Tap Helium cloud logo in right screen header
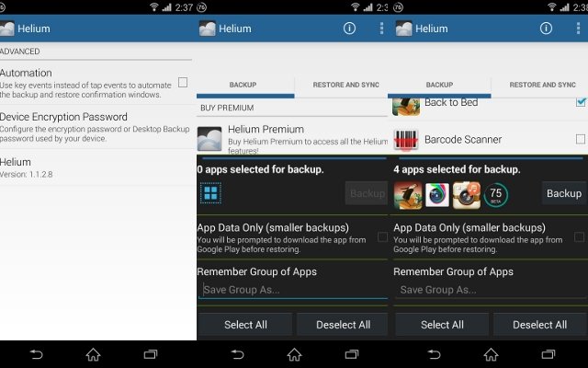588x368 pixels. 404,29
